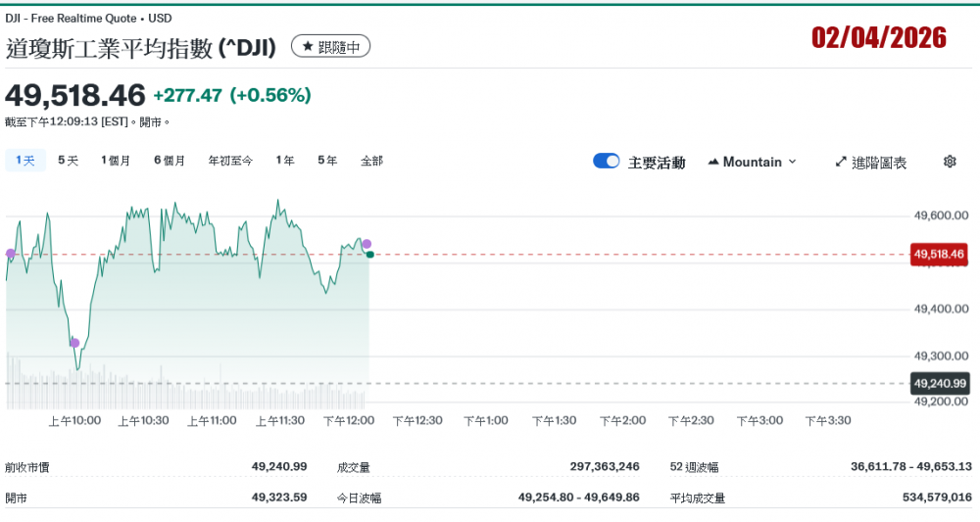Click the red 49,518.46 current price label
The width and height of the screenshot is (980, 522).
click(939, 255)
